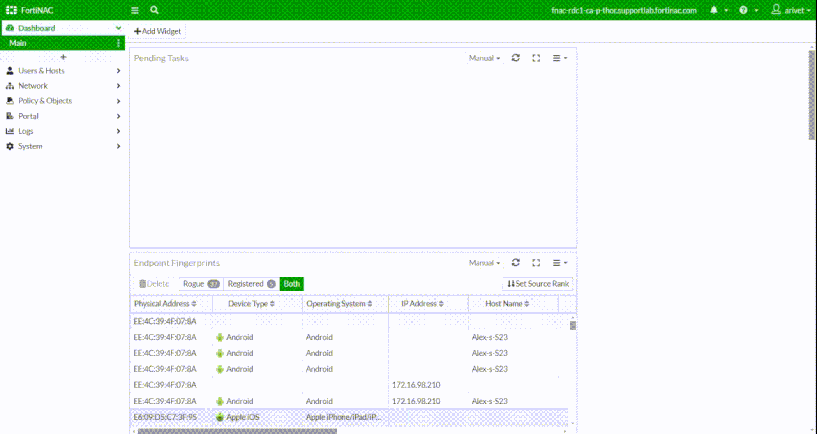Click the Network topology icon
Image resolution: width=817 pixels, height=434 pixels.
[10, 86]
